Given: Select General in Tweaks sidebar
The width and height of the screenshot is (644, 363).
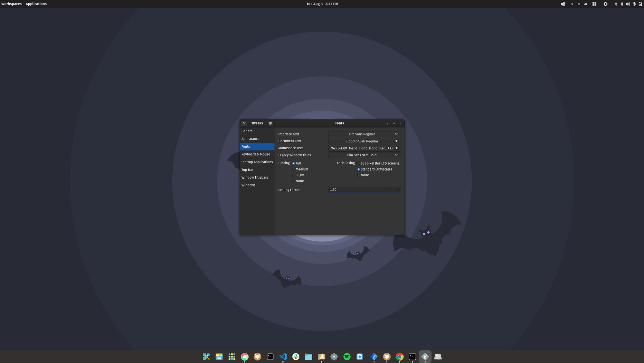Looking at the screenshot, I should tap(257, 131).
